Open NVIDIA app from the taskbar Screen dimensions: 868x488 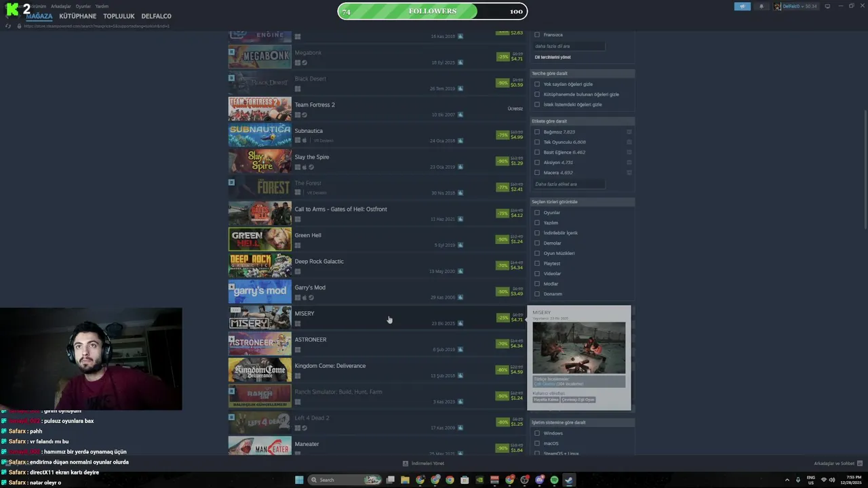479,480
